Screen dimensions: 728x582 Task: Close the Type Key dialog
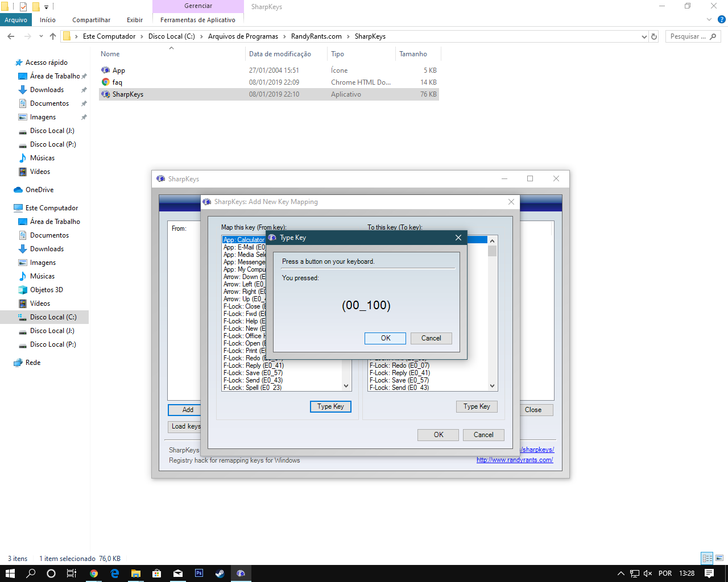tap(458, 238)
